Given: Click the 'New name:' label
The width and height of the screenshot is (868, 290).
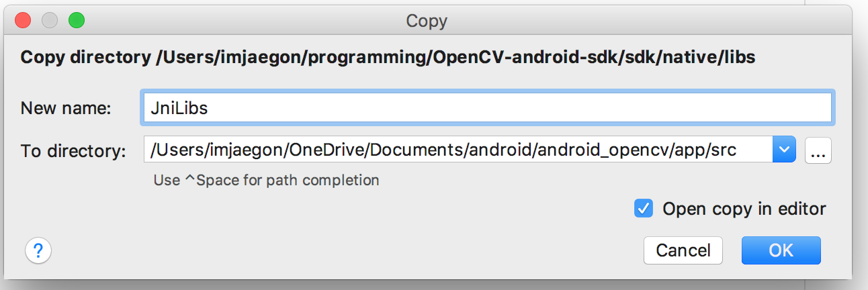Looking at the screenshot, I should point(66,108).
